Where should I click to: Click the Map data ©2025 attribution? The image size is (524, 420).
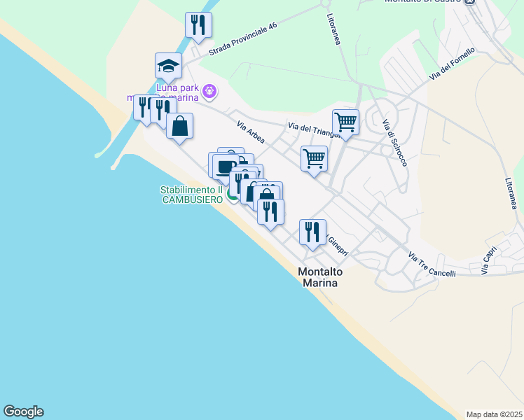[495, 414]
